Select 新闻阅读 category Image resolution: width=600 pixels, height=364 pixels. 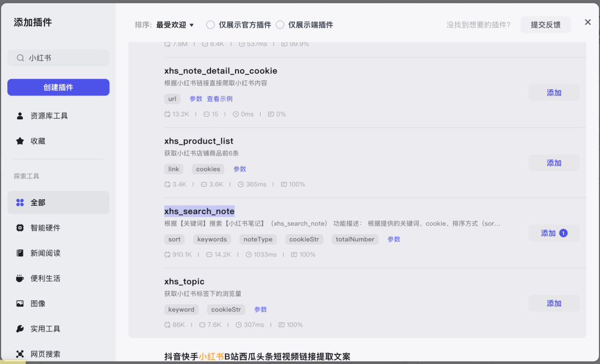coord(58,253)
